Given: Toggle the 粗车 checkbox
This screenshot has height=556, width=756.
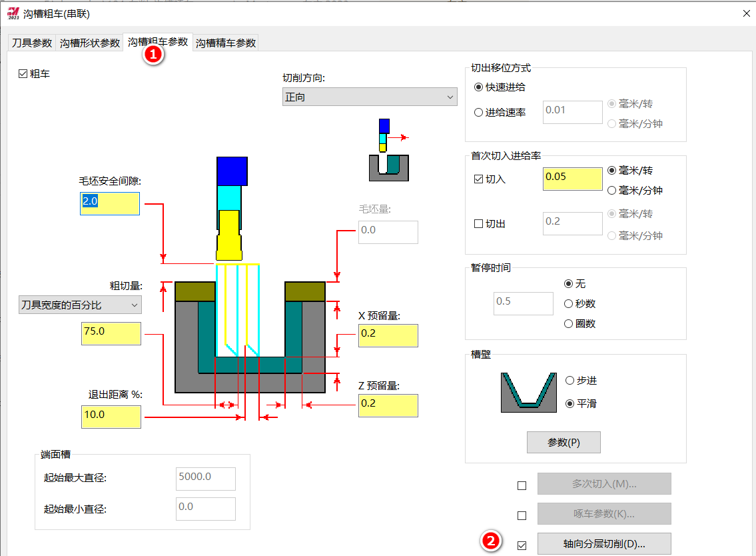Looking at the screenshot, I should (23, 74).
